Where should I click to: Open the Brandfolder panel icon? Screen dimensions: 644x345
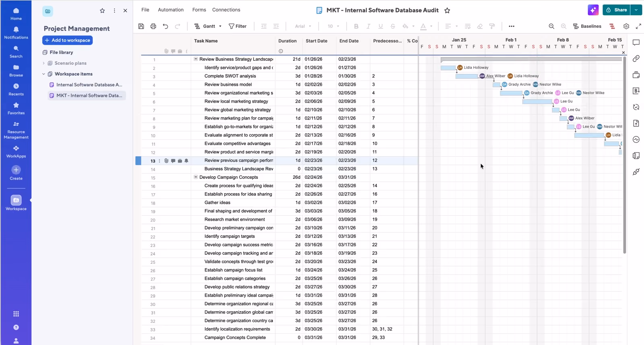(x=636, y=91)
